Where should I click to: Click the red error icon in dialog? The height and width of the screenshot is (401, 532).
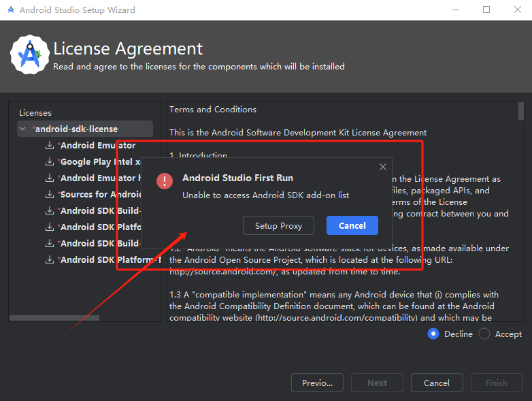click(165, 181)
